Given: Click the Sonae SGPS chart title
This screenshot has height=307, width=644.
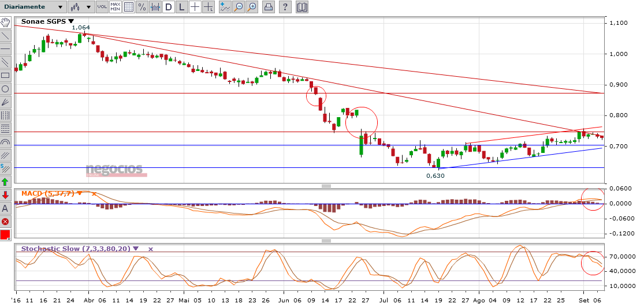Looking at the screenshot, I should point(43,21).
